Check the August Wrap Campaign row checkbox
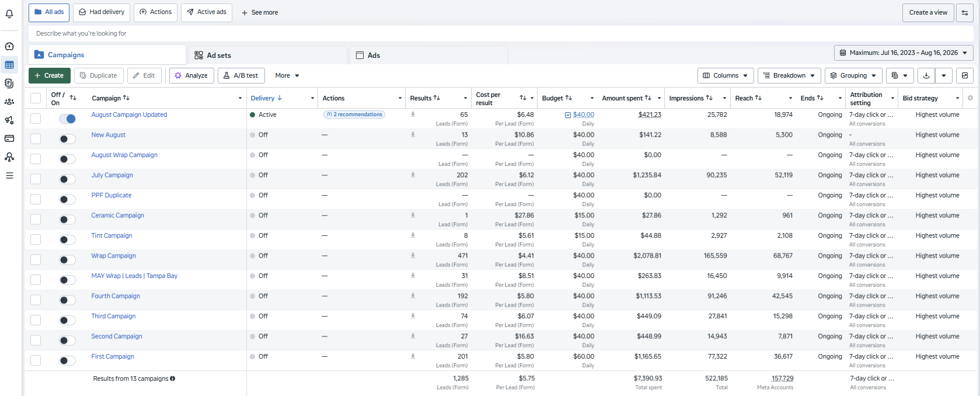The image size is (980, 396). [x=36, y=159]
